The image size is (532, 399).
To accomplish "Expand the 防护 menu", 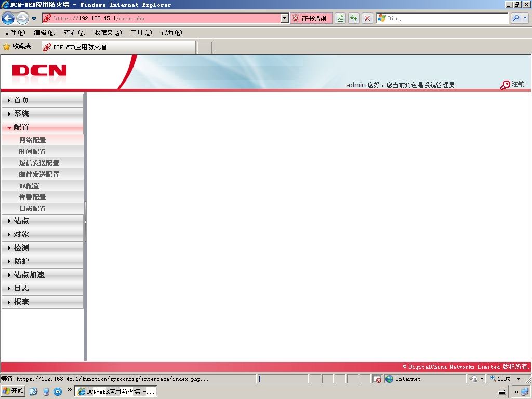I will (43, 261).
